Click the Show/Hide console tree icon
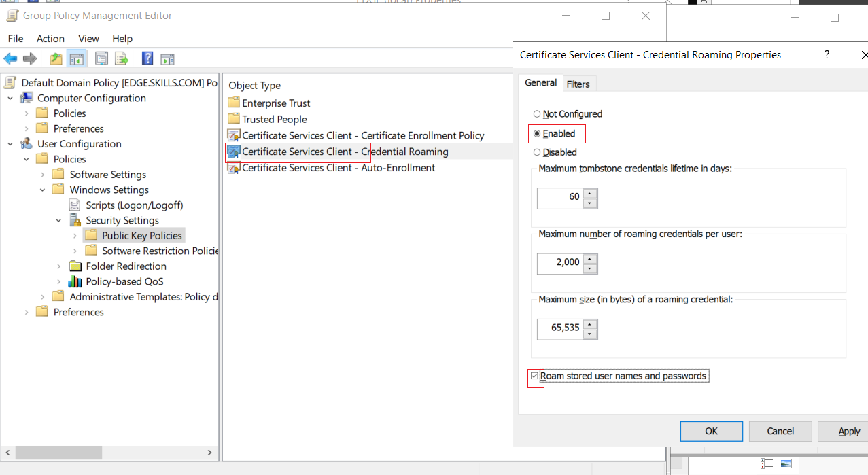The width and height of the screenshot is (868, 475). pos(76,59)
